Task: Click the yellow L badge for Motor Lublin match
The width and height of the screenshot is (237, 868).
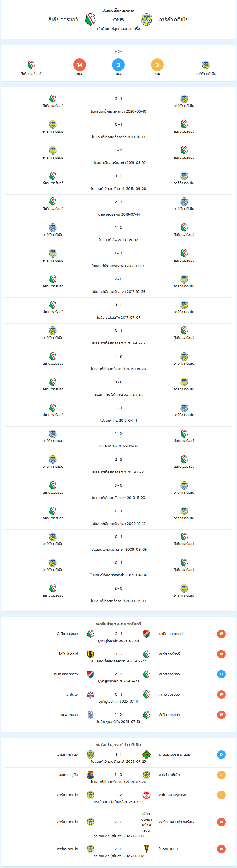Action: coord(221,775)
